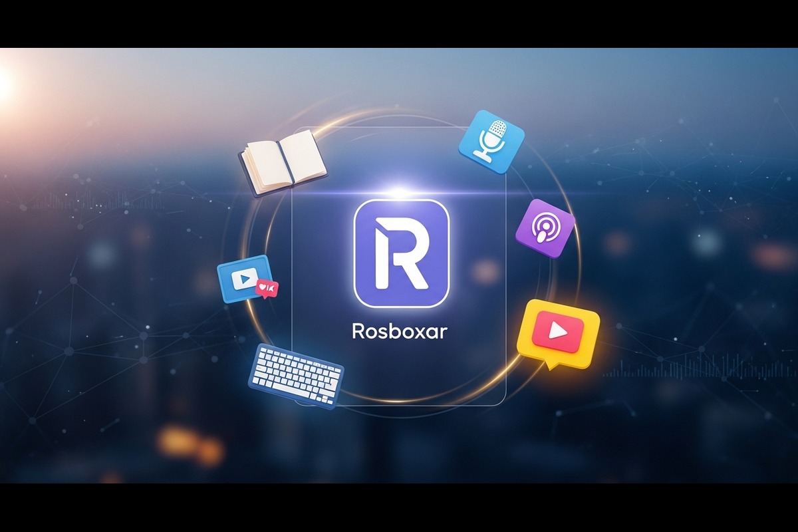Select the Rosboxar title text
798x532 pixels.
(x=399, y=330)
